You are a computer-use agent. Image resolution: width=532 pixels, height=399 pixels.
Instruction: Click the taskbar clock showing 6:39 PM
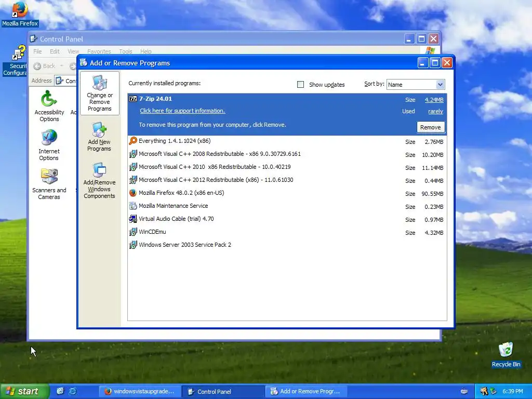(x=512, y=391)
